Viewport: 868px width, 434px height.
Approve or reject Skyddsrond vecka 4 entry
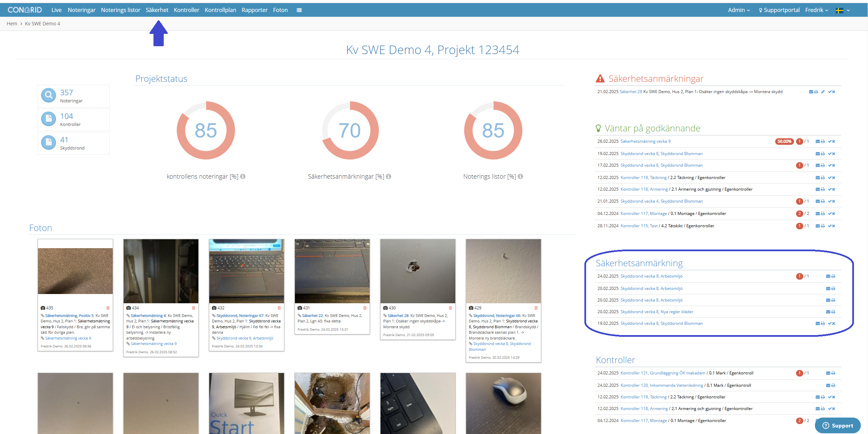832,201
